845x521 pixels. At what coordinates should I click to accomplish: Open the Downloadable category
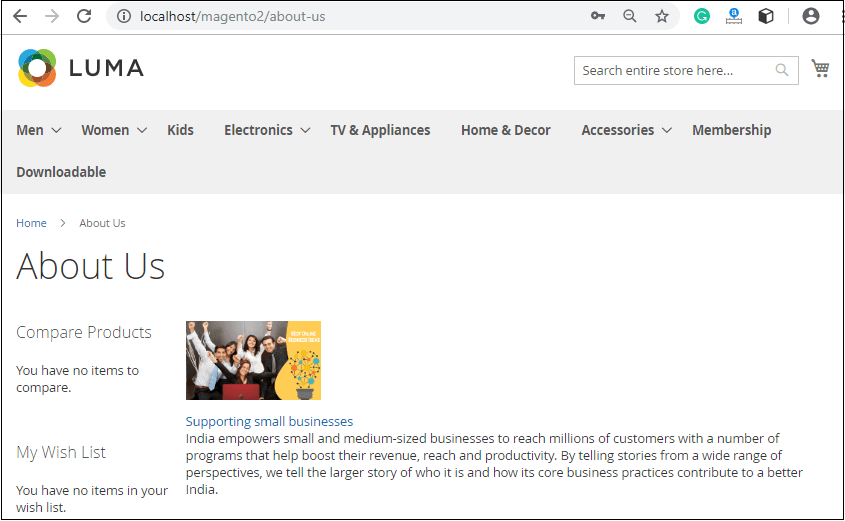coord(61,172)
